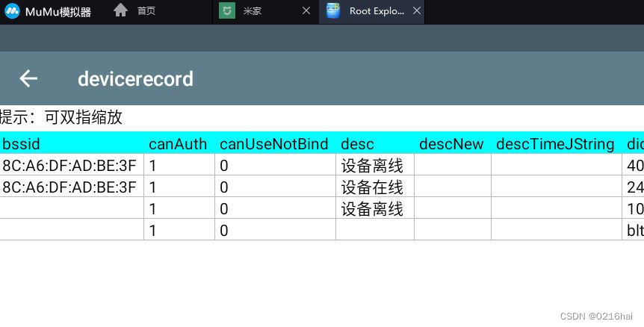Click the 提示：可双指缩放 hint text
The image size is (644, 327).
(x=61, y=117)
